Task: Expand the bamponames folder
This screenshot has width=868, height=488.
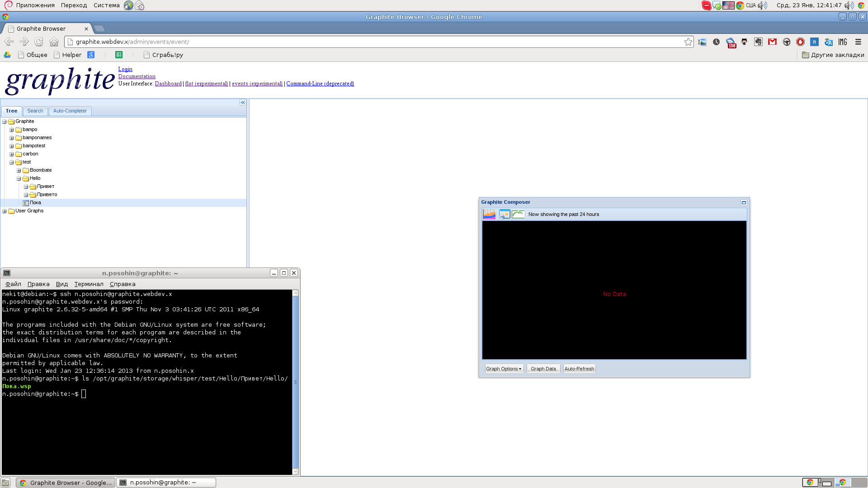Action: click(12, 138)
